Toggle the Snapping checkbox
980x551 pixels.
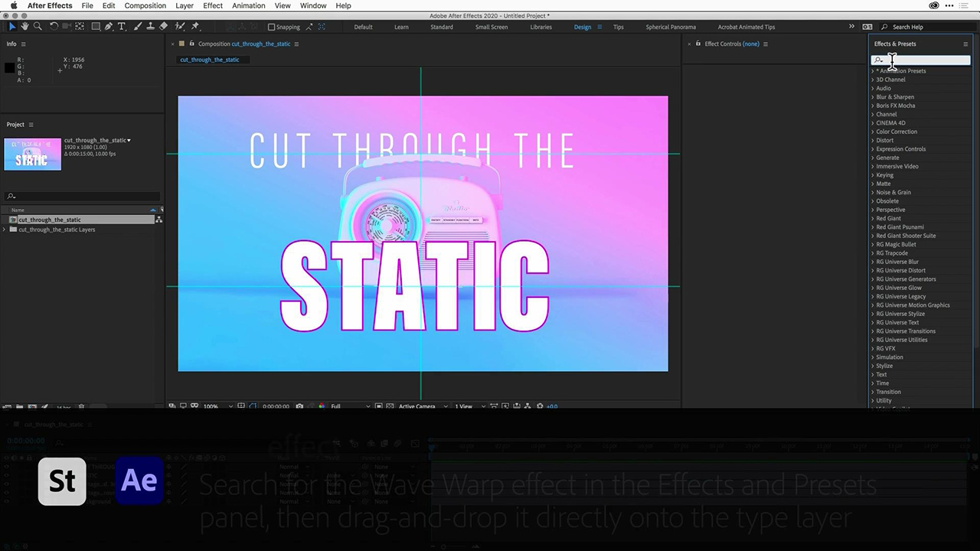click(271, 27)
